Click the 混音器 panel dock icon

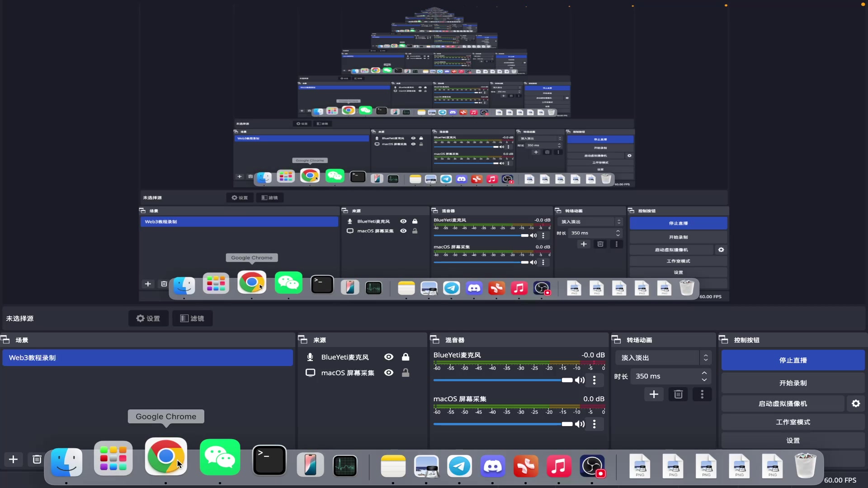[435, 339]
